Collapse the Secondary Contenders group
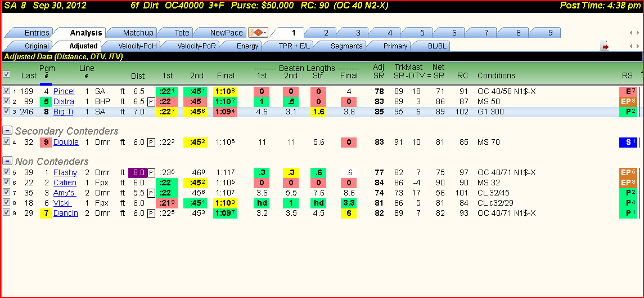Screen dimensions: 644x298 [7, 131]
